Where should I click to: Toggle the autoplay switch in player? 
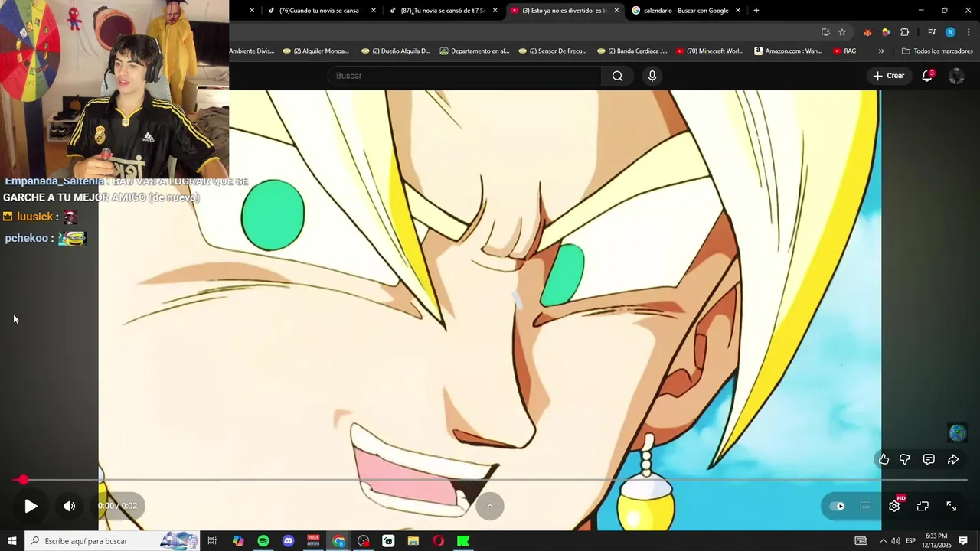[839, 506]
